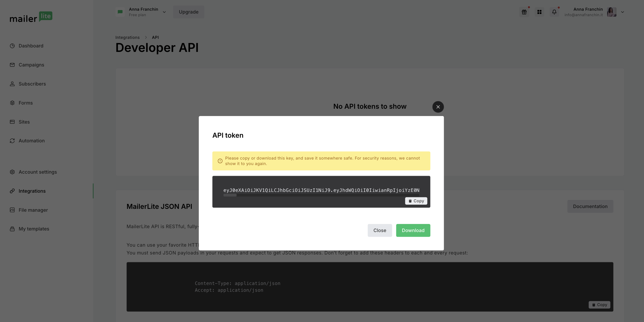
Task: Click the Accept: application/json line
Action: 229,290
